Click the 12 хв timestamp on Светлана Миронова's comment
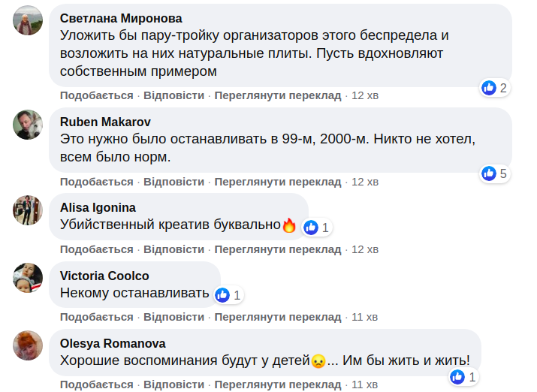This screenshot has width=537, height=392. pos(365,95)
